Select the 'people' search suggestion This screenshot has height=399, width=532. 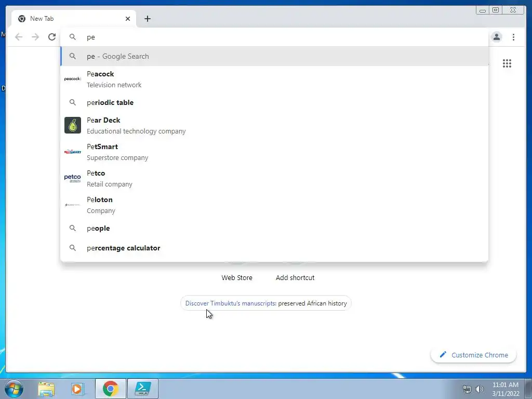[274, 229]
